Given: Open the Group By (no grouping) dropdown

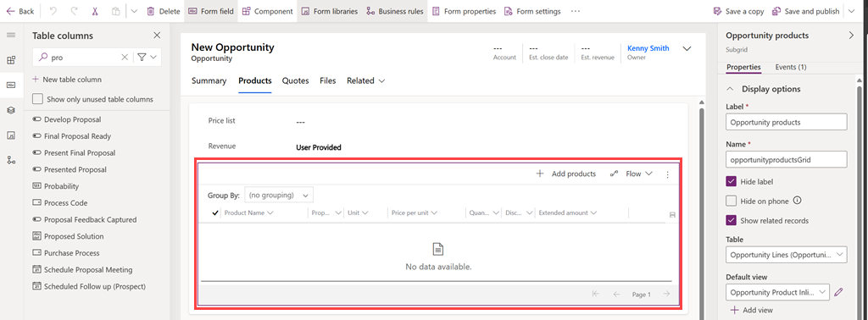Looking at the screenshot, I should pyautogui.click(x=279, y=195).
